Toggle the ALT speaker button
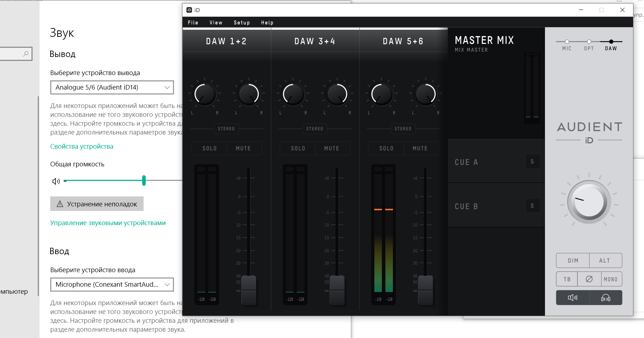The width and height of the screenshot is (644, 338). point(605,260)
